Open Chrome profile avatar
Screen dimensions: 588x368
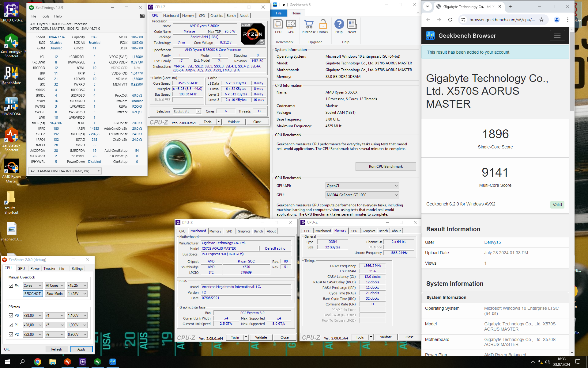[x=557, y=20]
